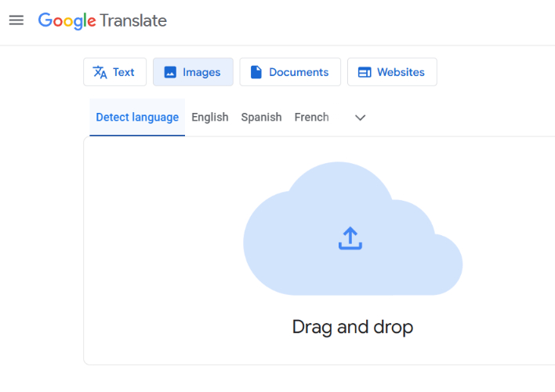555x392 pixels.
Task: Click the document page icon in the Documents button
Action: (x=256, y=72)
